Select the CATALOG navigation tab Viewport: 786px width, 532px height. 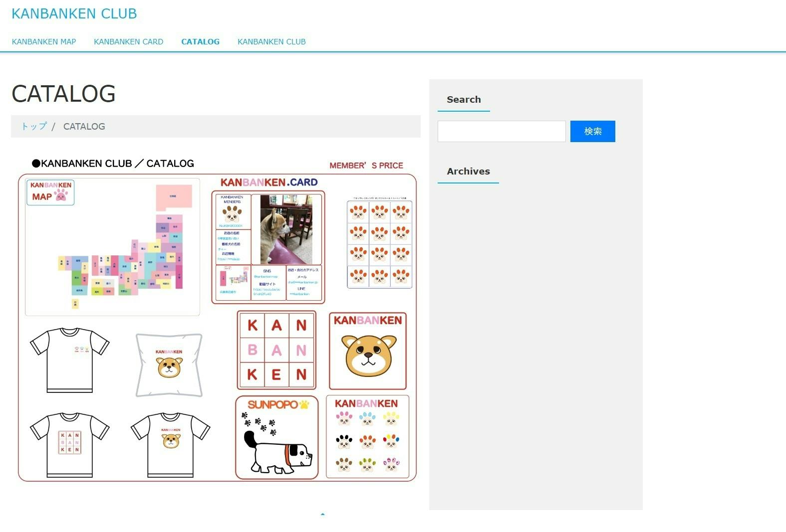tap(200, 42)
